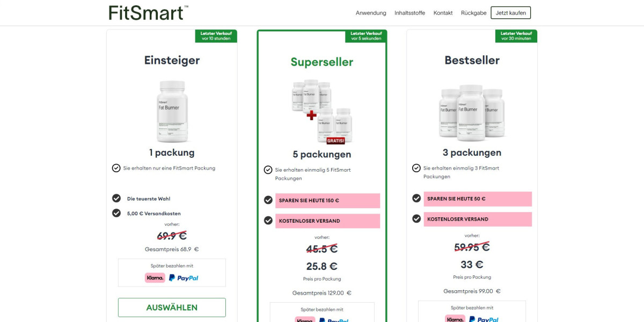Click the checkmark next to 'Sparen Sie heute 150 €'

pos(268,200)
